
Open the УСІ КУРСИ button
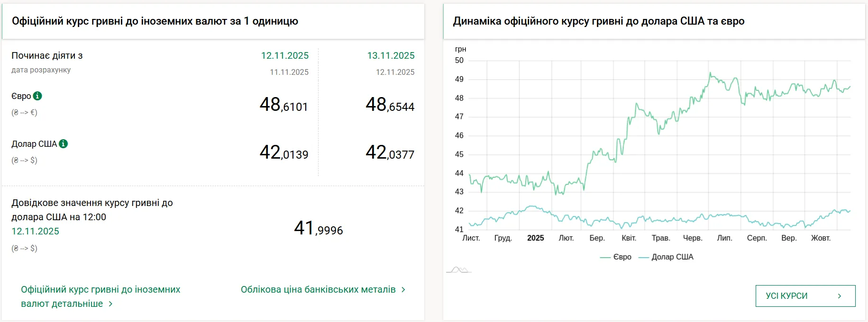(x=805, y=296)
